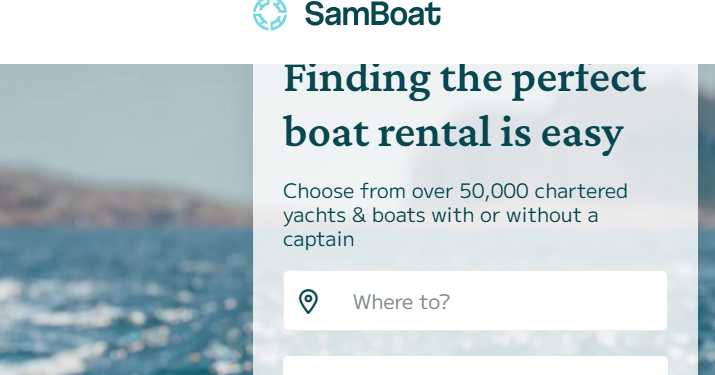
Task: Click the 'Choose from over 50,000 chartered' text
Action: pos(455,191)
